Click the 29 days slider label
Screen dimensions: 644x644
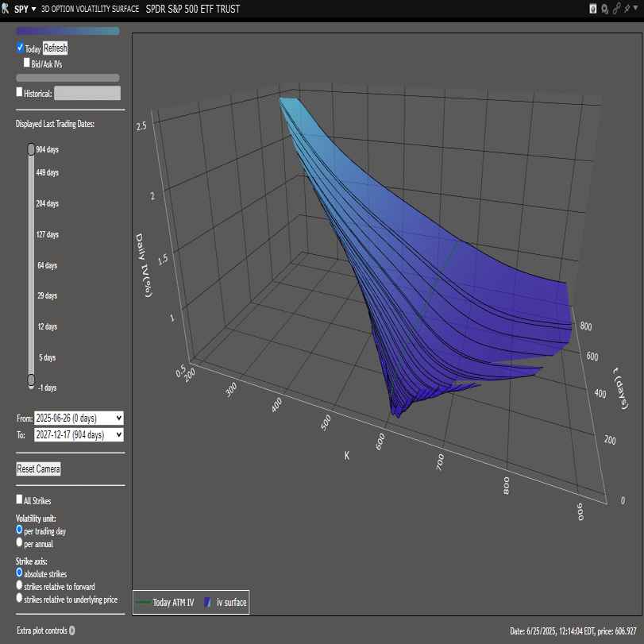(47, 295)
